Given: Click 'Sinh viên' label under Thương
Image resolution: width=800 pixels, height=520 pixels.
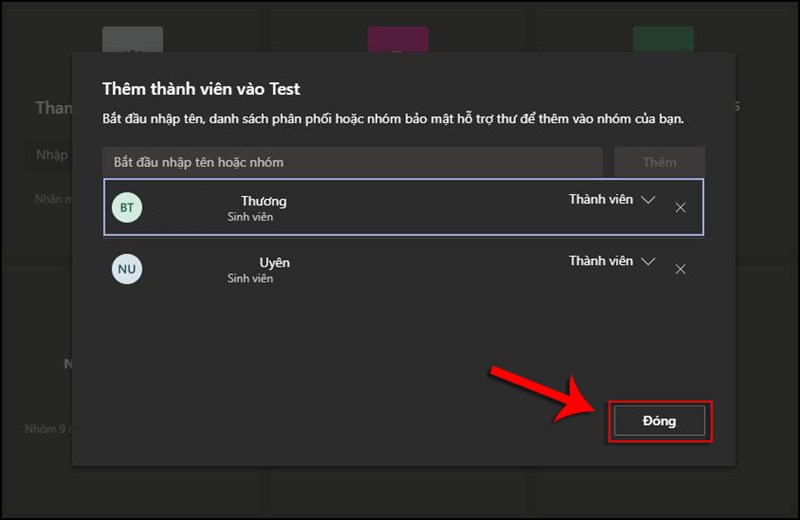Looking at the screenshot, I should coord(250,217).
